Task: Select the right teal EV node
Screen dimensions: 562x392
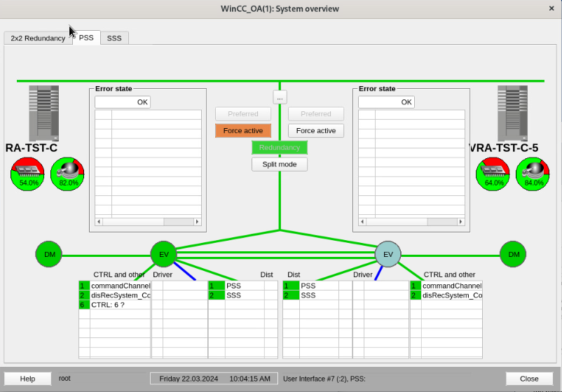Action: tap(388, 254)
